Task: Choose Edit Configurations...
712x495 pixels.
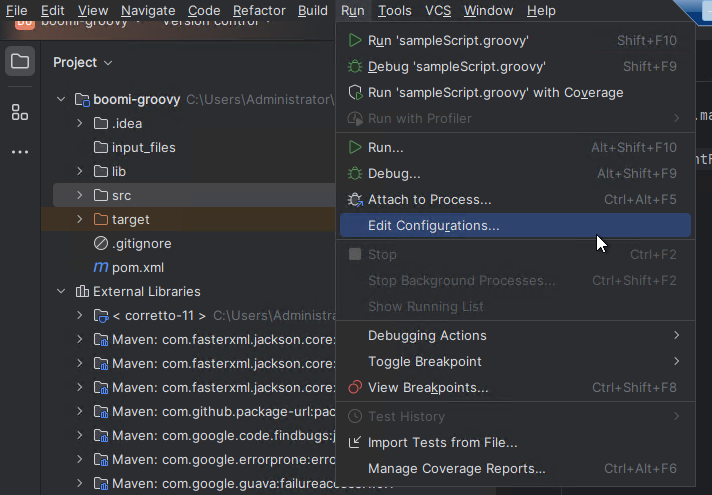Action: click(x=515, y=225)
